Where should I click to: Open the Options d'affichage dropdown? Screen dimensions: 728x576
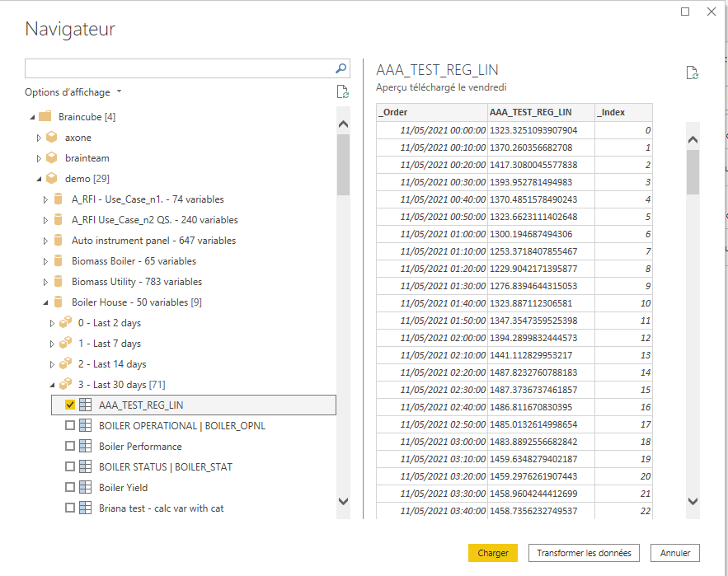tap(73, 92)
